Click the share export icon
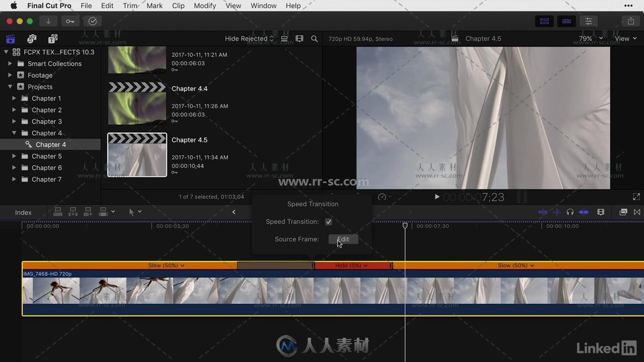This screenshot has width=644, height=362. (x=631, y=21)
